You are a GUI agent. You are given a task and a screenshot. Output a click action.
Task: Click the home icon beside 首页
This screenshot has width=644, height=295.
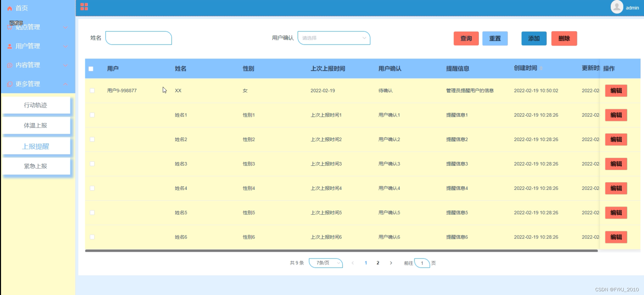point(9,8)
